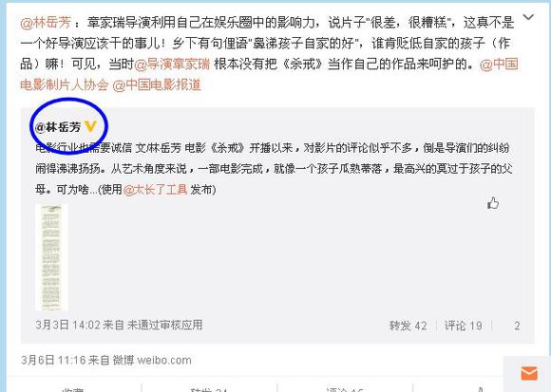Open the orange mail message icon
Image resolution: width=551 pixels, height=392 pixels.
(529, 373)
